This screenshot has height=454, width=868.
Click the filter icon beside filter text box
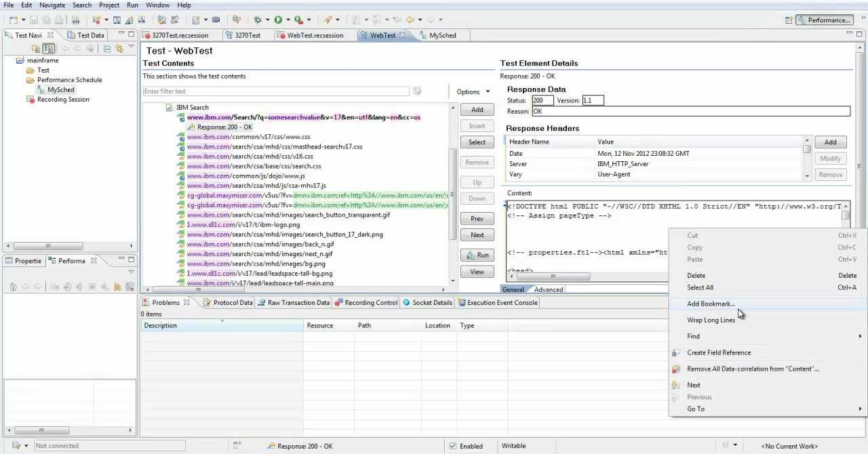coord(418,91)
